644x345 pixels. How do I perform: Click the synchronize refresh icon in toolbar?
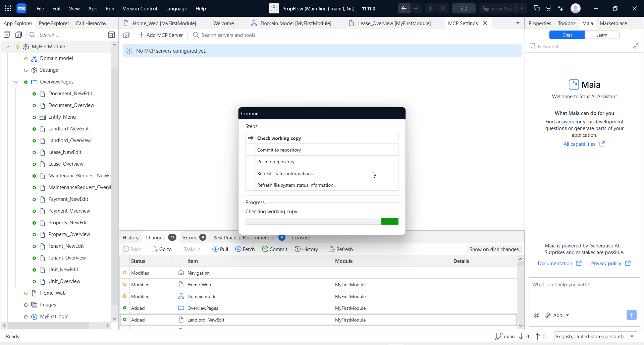[x=464, y=8]
